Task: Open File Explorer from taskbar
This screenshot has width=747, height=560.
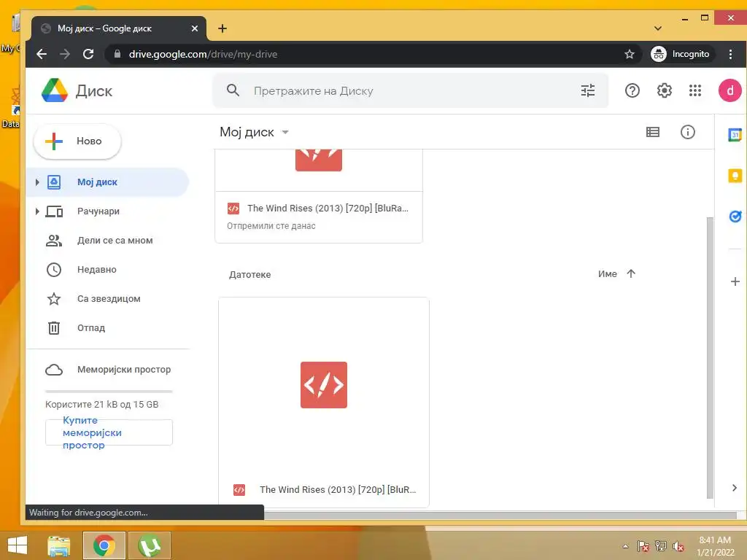Action: [x=58, y=545]
